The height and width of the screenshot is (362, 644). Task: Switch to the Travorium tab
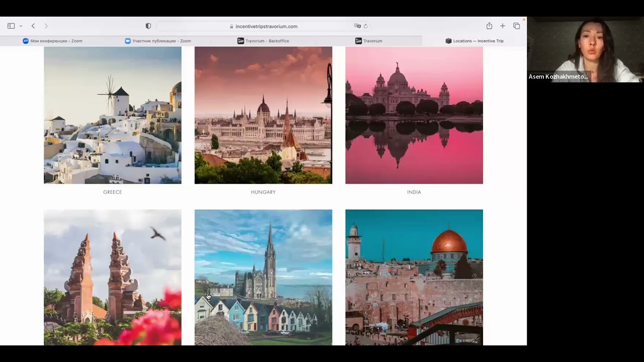(369, 41)
